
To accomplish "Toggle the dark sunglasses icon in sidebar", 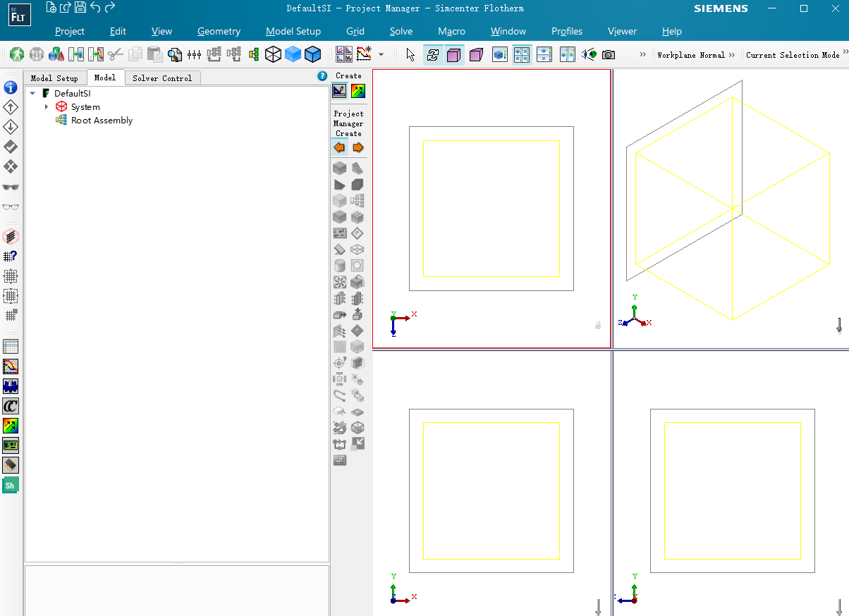I will 11,187.
